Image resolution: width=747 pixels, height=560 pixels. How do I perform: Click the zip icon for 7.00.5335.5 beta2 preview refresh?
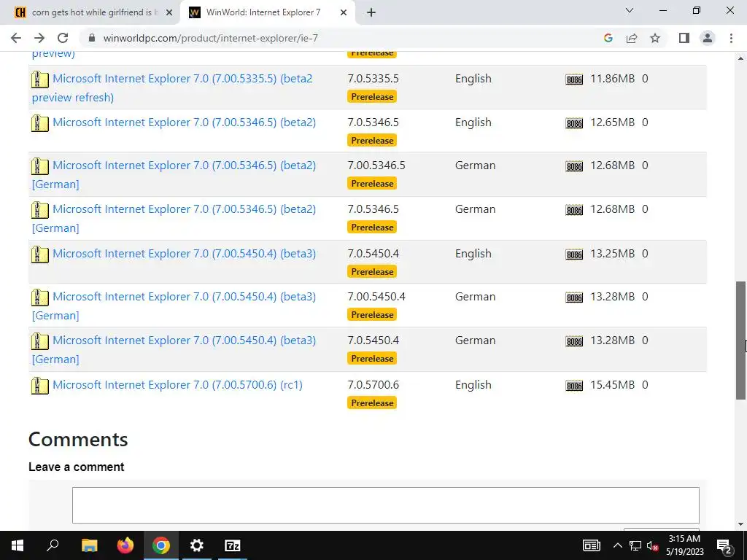pos(40,79)
